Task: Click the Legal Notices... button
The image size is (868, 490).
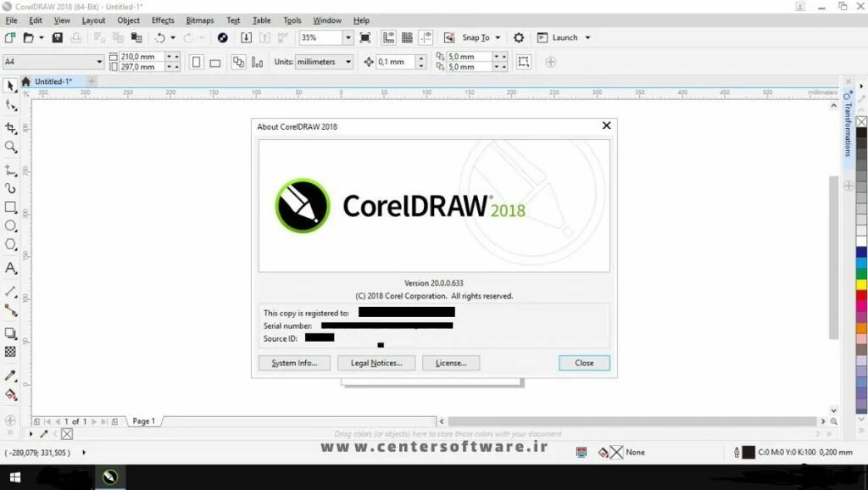Action: tap(376, 363)
